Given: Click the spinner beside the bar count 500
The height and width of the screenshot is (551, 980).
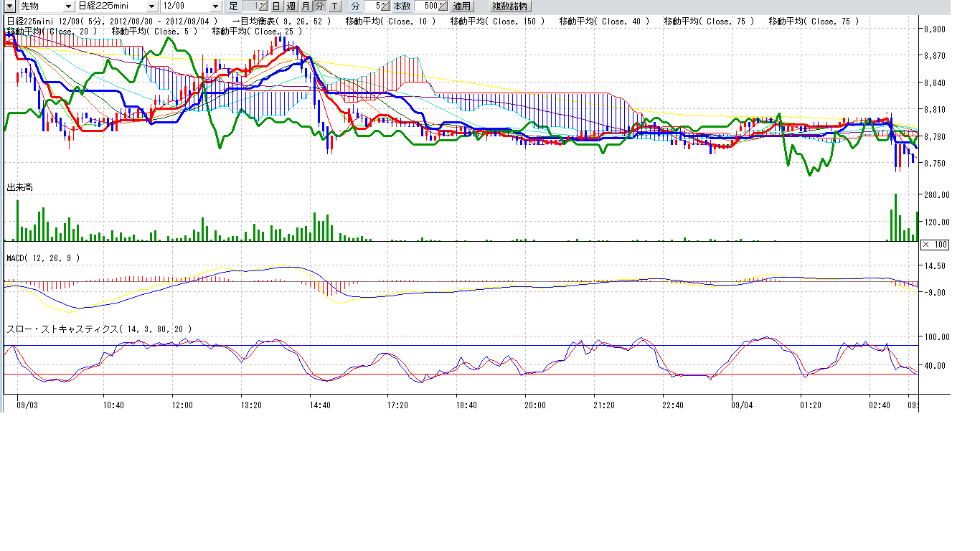Looking at the screenshot, I should (442, 6).
